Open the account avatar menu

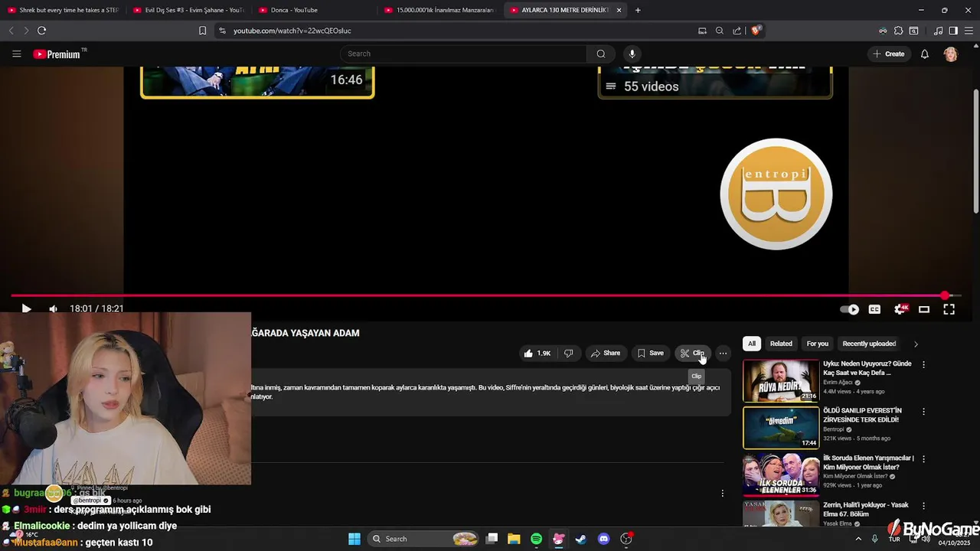coord(951,54)
